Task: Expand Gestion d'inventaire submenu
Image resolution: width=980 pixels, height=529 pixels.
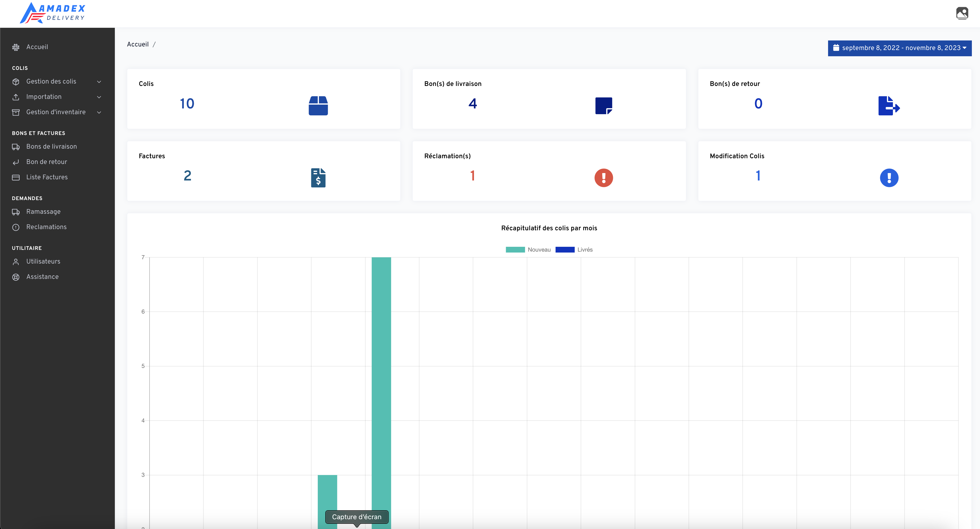Action: pos(56,112)
